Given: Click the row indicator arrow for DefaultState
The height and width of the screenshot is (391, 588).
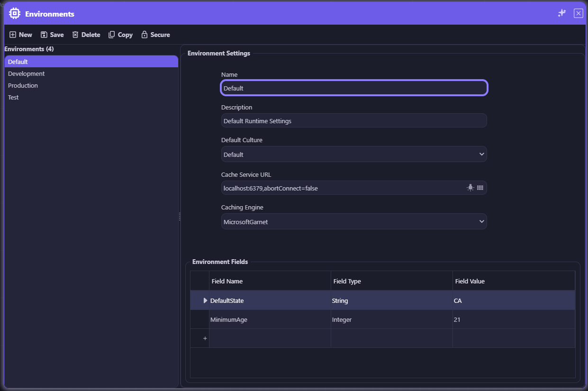Looking at the screenshot, I should pos(205,300).
